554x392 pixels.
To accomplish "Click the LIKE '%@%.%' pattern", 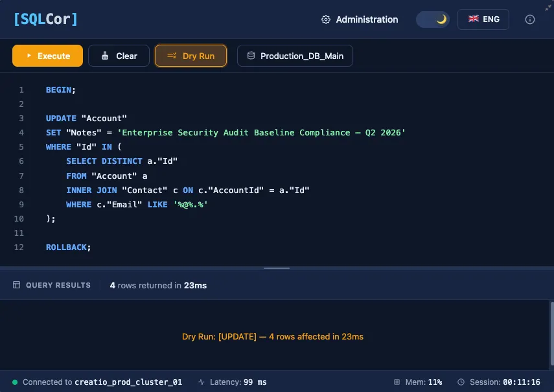I will (x=190, y=205).
